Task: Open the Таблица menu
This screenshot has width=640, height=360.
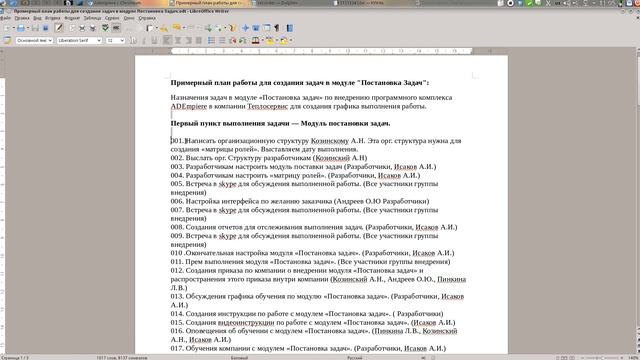Action: tap(93, 18)
